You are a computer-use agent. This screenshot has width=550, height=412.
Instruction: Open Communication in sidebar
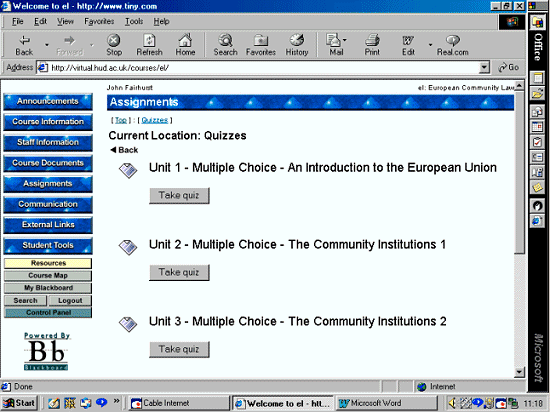point(48,204)
